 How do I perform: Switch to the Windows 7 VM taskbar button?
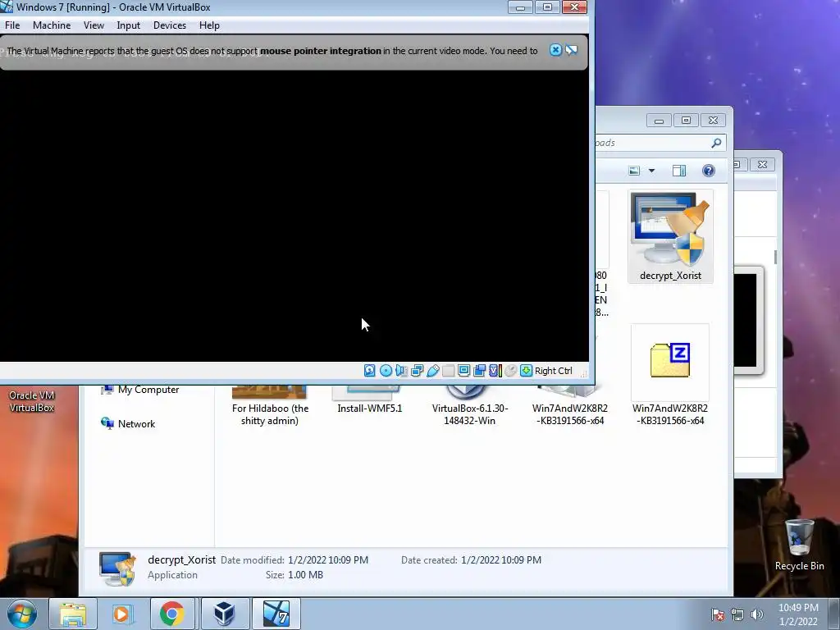tap(276, 614)
